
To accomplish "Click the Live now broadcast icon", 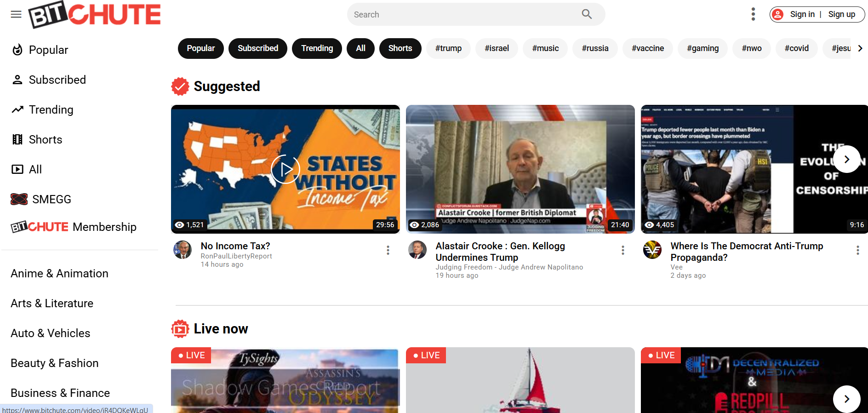I will tap(180, 329).
